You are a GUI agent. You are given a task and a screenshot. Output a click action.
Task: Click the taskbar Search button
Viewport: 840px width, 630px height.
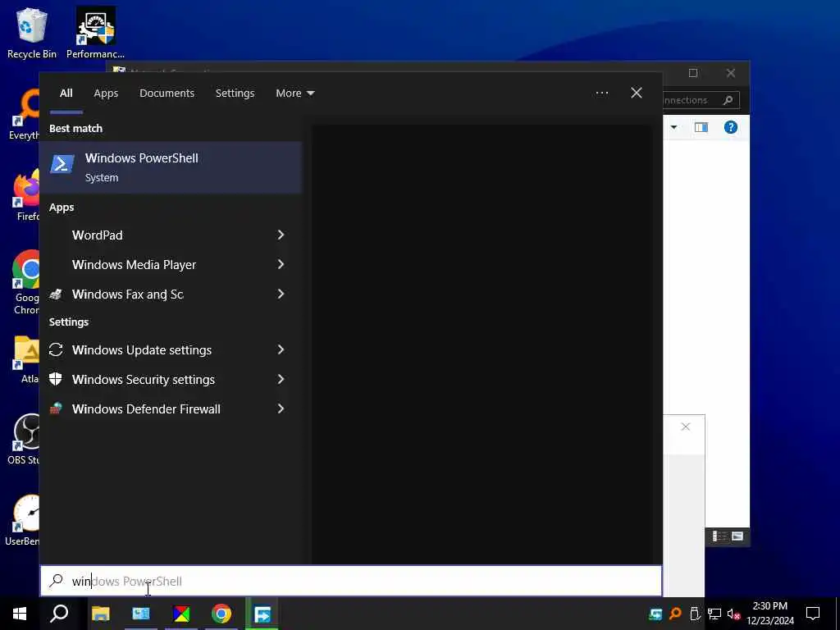pos(59,614)
